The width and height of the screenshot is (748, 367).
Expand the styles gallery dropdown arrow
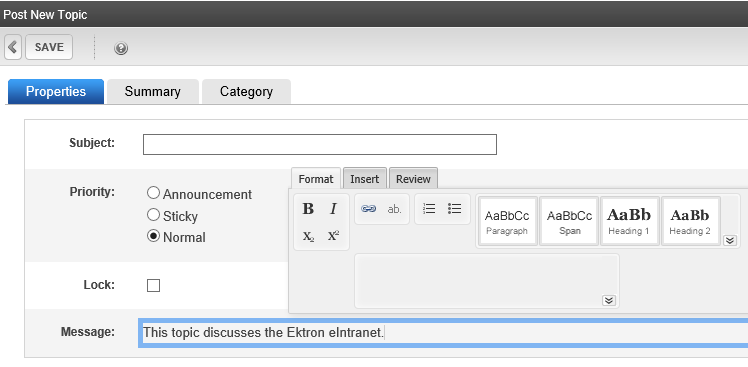(x=729, y=241)
